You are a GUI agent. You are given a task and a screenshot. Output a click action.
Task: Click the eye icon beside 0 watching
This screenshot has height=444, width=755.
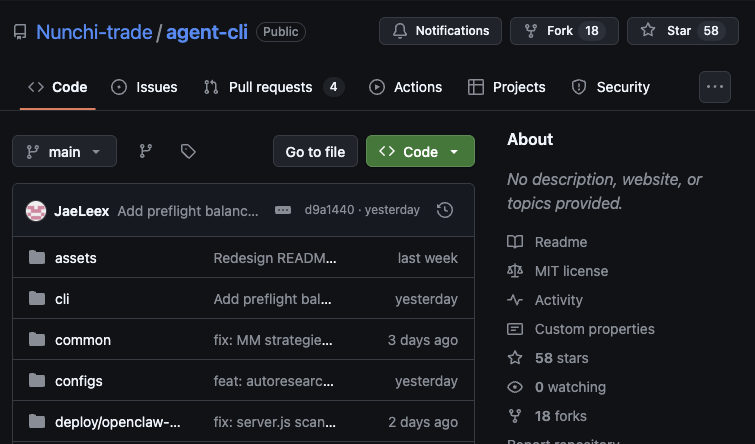[x=515, y=387]
